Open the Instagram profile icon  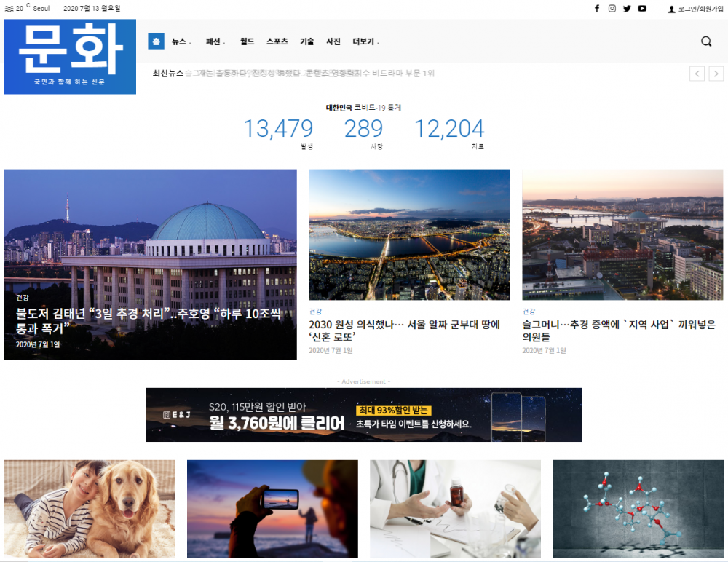click(x=612, y=9)
